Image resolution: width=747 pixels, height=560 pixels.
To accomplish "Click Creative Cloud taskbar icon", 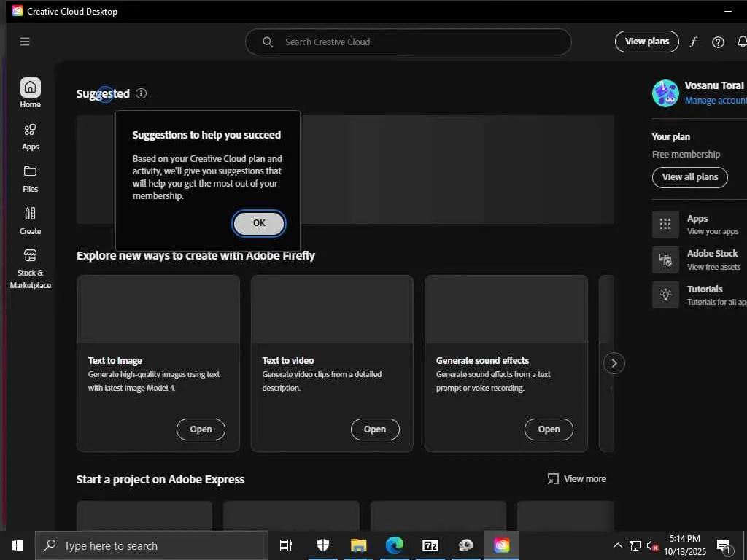I will [x=502, y=545].
